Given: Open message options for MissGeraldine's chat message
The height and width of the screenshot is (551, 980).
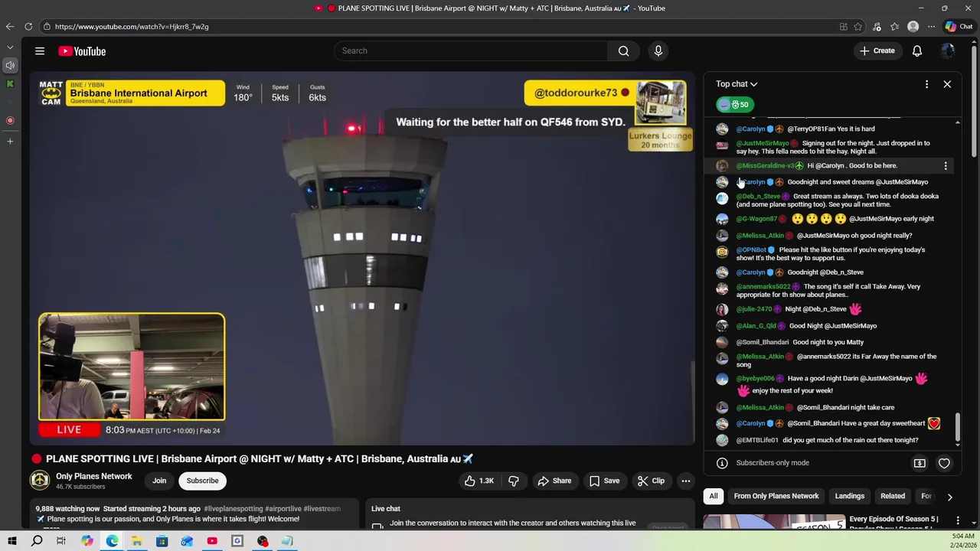Looking at the screenshot, I should pos(946,166).
